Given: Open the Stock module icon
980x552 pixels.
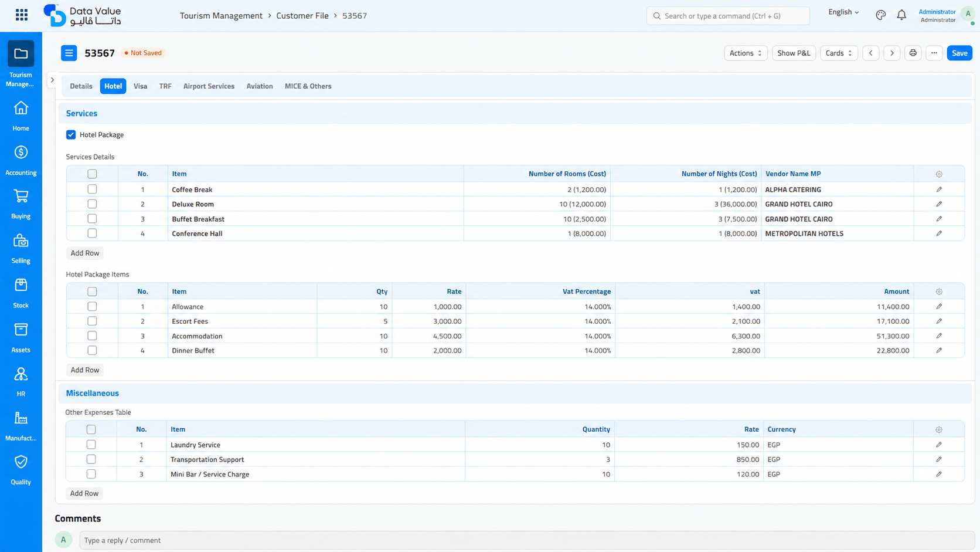Looking at the screenshot, I should pos(21,285).
